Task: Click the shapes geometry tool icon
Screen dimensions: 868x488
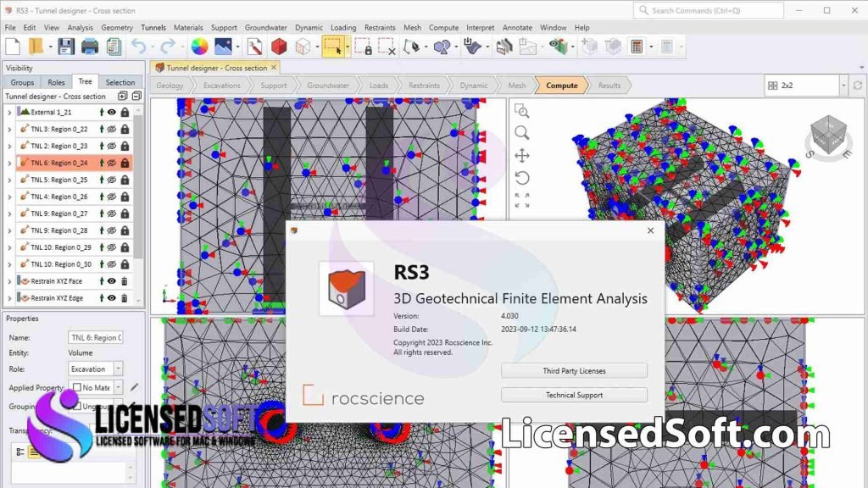Action: point(441,47)
